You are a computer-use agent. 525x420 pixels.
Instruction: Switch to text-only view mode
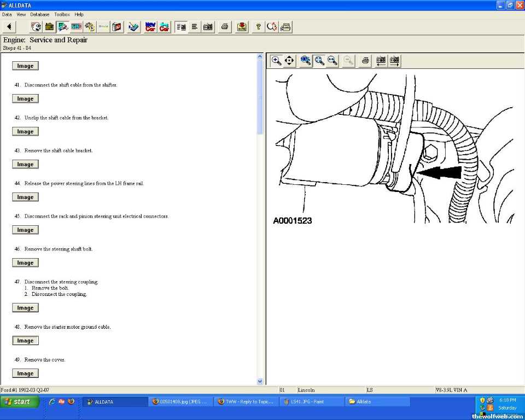[x=195, y=27]
